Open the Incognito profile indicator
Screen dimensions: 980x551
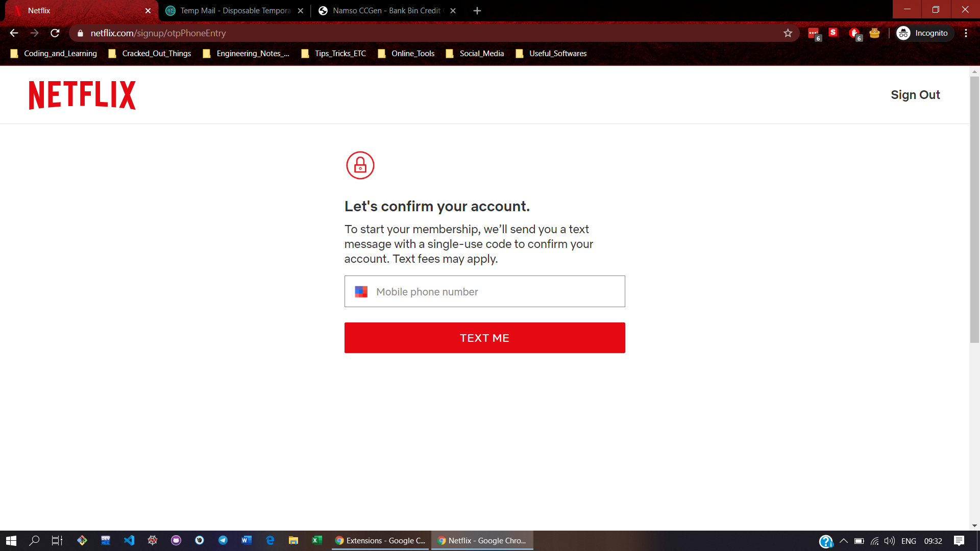pos(923,33)
